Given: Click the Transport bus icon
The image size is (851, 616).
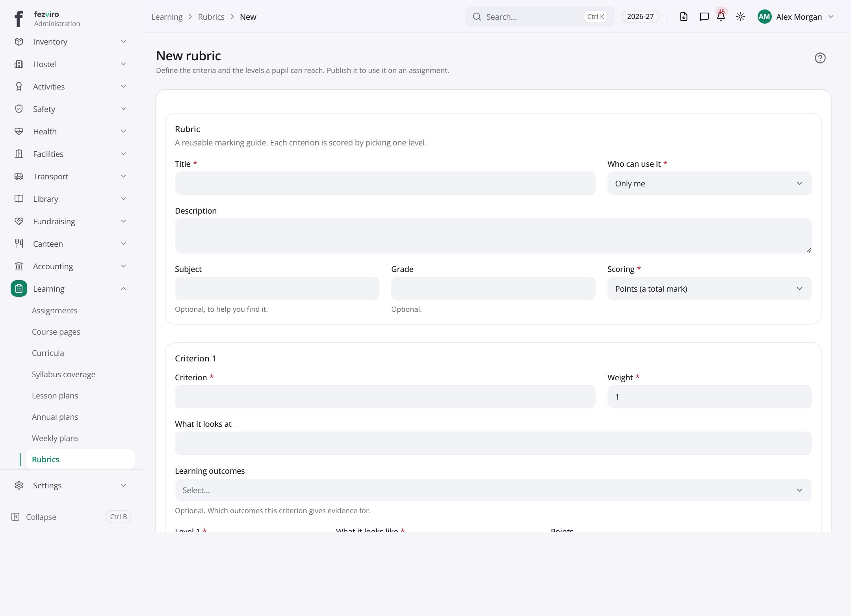Looking at the screenshot, I should pyautogui.click(x=19, y=177).
